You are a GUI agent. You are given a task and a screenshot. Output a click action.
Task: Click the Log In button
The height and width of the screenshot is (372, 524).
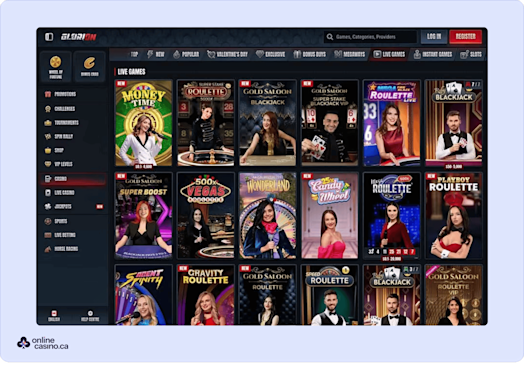coord(434,36)
